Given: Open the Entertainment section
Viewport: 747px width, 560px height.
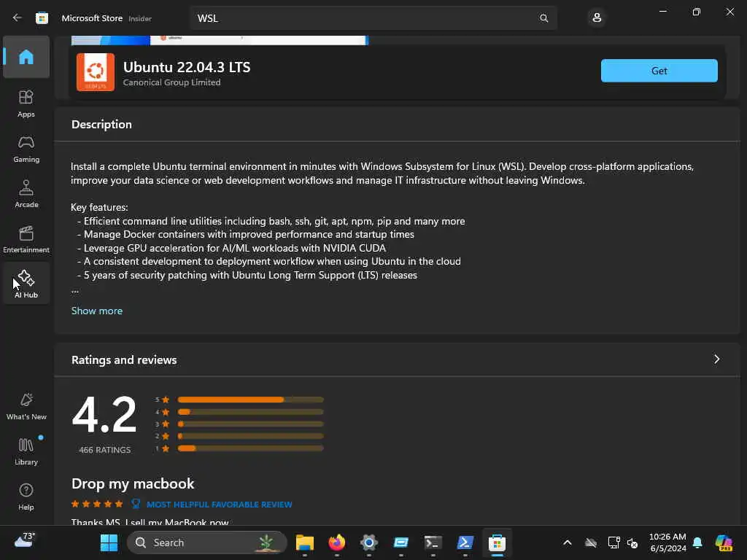Looking at the screenshot, I should pyautogui.click(x=26, y=239).
